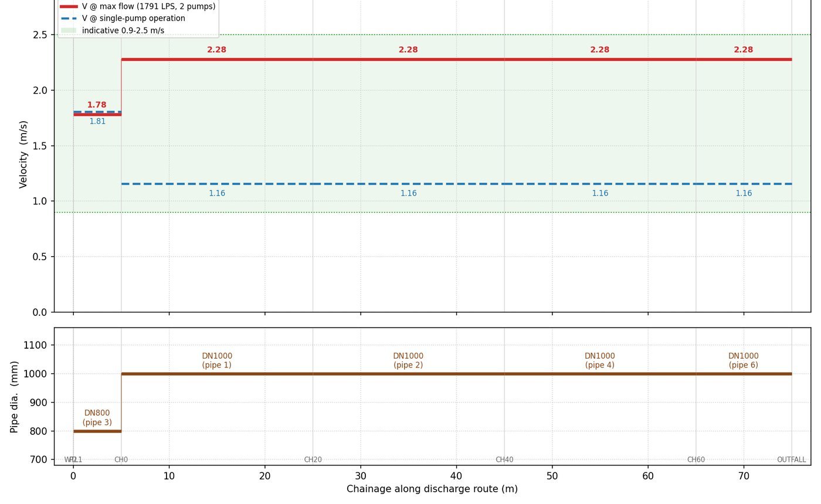Image resolution: width=821 pixels, height=504 pixels.
Task: Select legend text "V @ max flow (1791 LPS, 2 pumps)"
Action: click(x=149, y=6)
